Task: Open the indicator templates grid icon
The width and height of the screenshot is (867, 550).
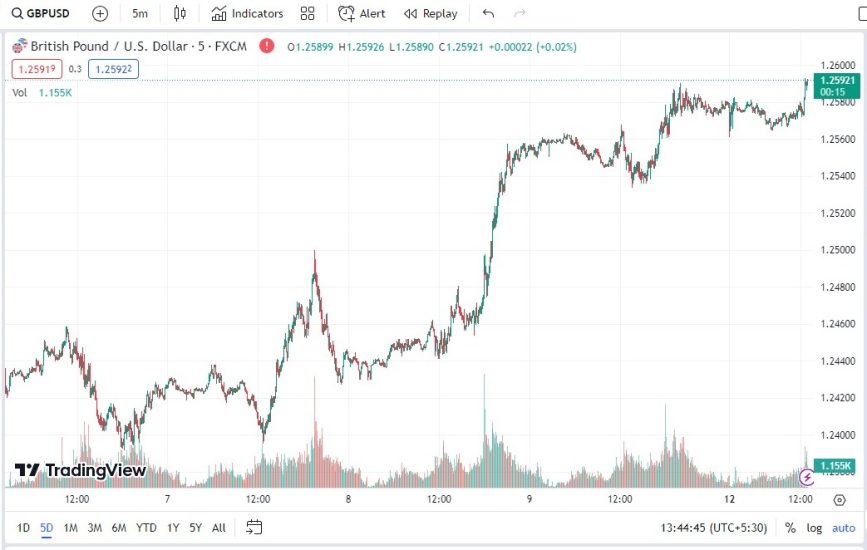Action: [x=307, y=14]
